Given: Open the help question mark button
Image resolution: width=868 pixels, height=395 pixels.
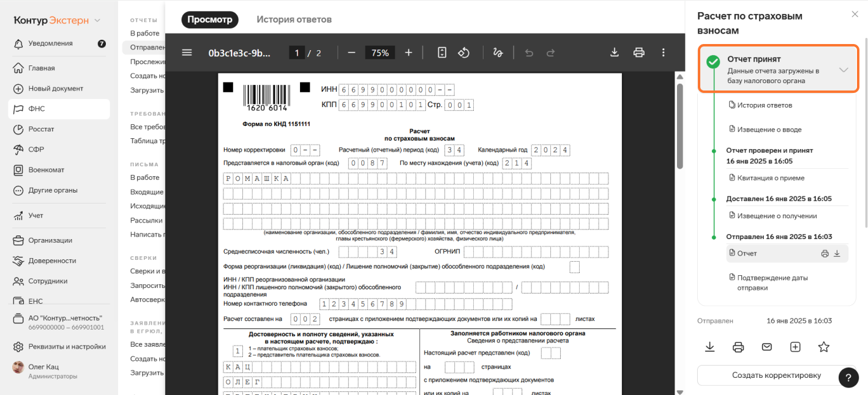Looking at the screenshot, I should (848, 377).
